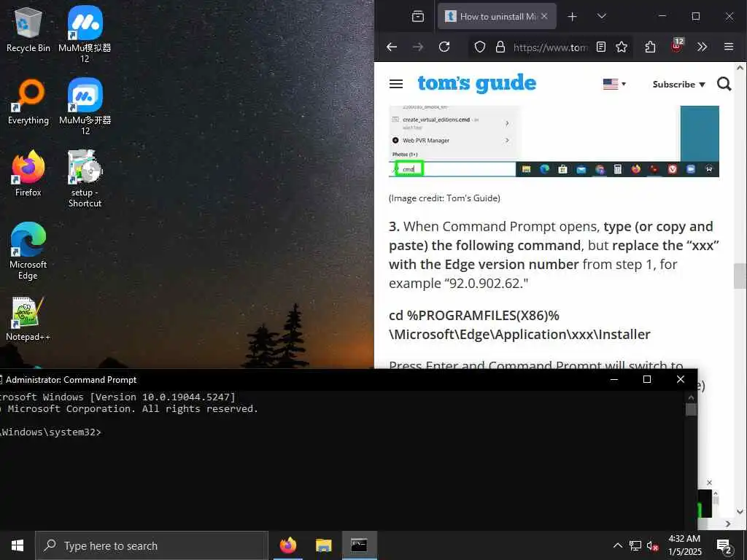The image size is (747, 560).
Task: List all tabs dropdown arrow
Action: [x=602, y=16]
